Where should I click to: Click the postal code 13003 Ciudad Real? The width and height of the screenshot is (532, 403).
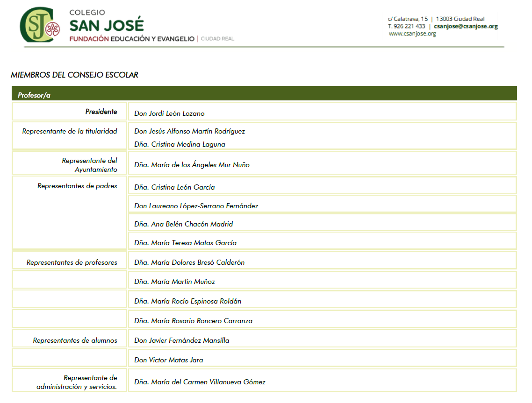pos(460,19)
